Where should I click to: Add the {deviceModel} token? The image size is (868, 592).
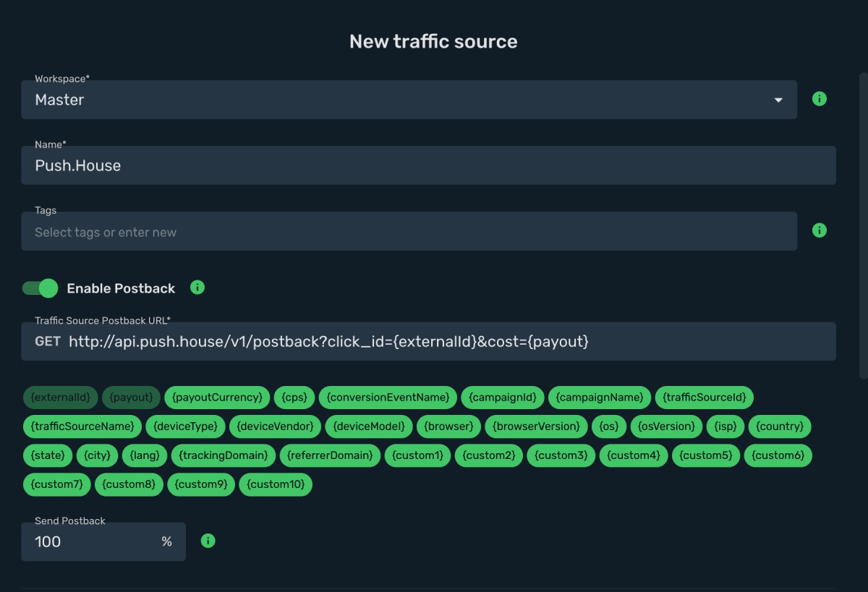pyautogui.click(x=369, y=426)
